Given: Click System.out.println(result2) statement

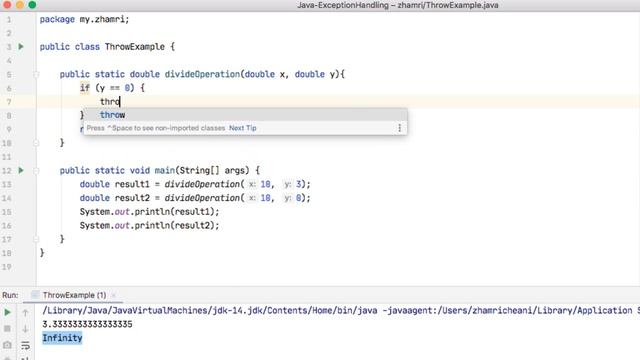Looking at the screenshot, I should (149, 225).
